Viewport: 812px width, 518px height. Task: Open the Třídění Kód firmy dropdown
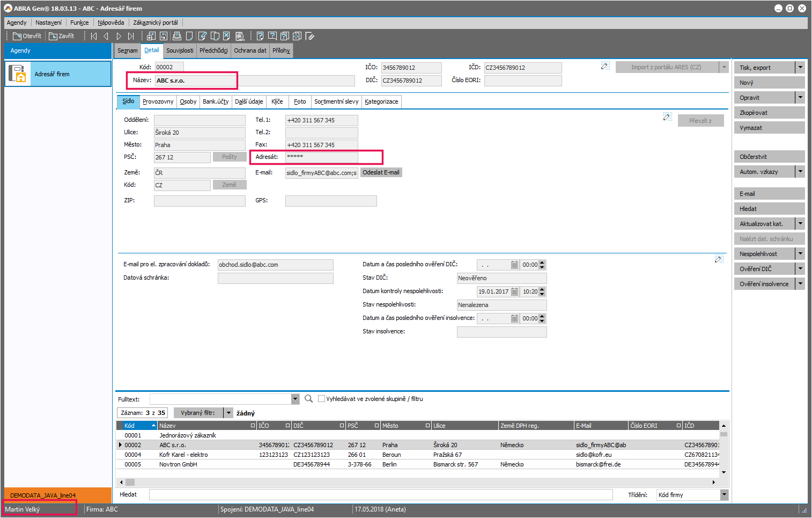[x=724, y=495]
